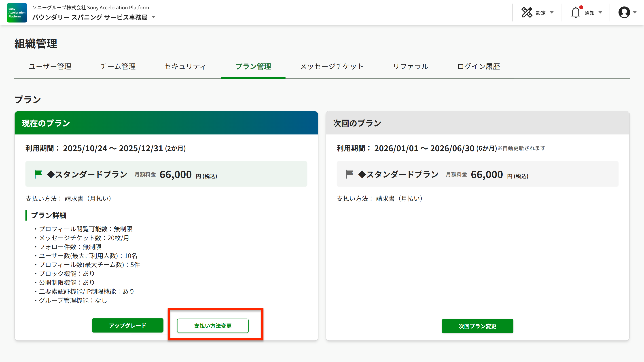Switch to the チーム管理 tab

click(x=118, y=66)
